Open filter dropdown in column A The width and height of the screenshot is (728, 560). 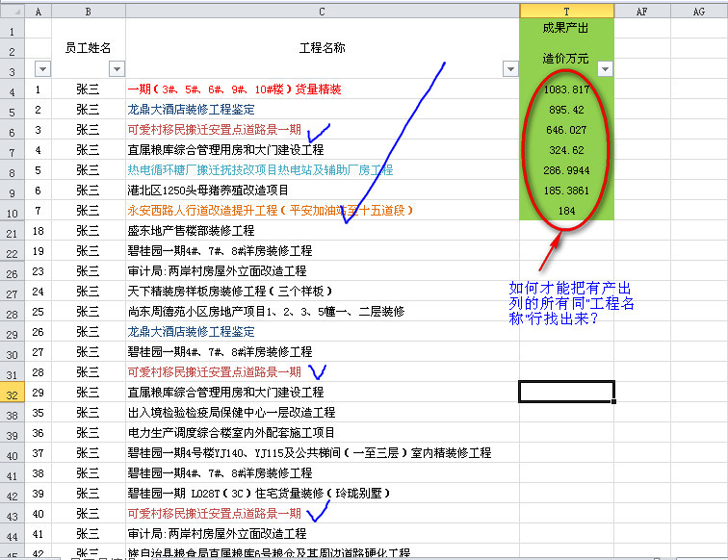[x=41, y=69]
